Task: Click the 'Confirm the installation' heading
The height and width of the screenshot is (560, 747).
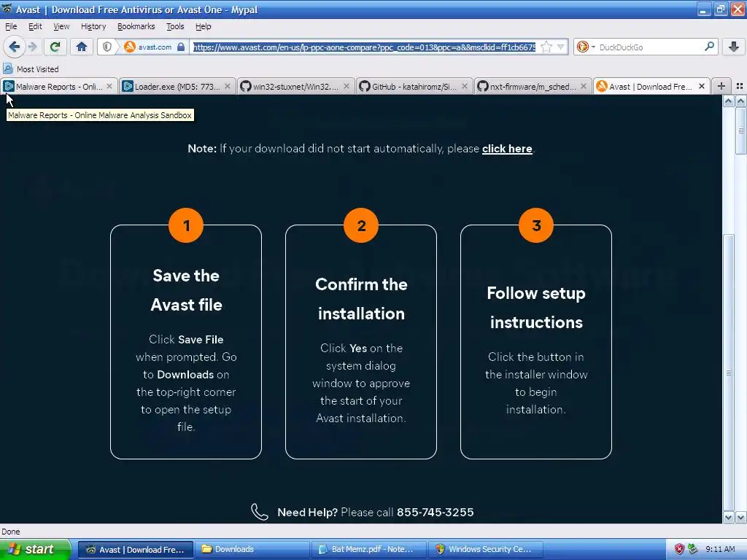Action: (361, 299)
